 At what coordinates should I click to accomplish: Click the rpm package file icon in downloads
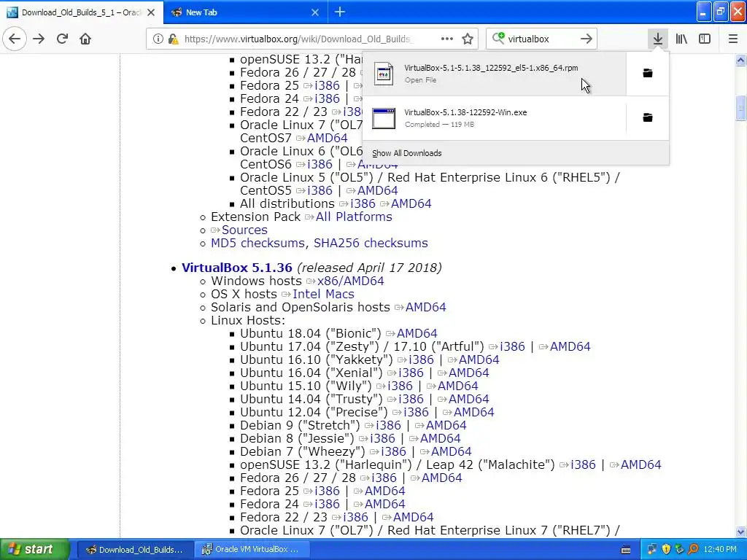(384, 74)
